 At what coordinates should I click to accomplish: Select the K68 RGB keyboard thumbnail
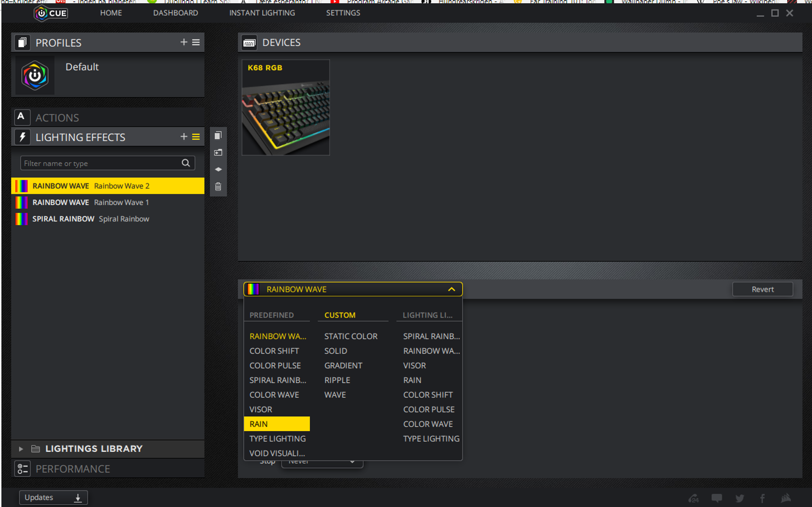coord(285,107)
